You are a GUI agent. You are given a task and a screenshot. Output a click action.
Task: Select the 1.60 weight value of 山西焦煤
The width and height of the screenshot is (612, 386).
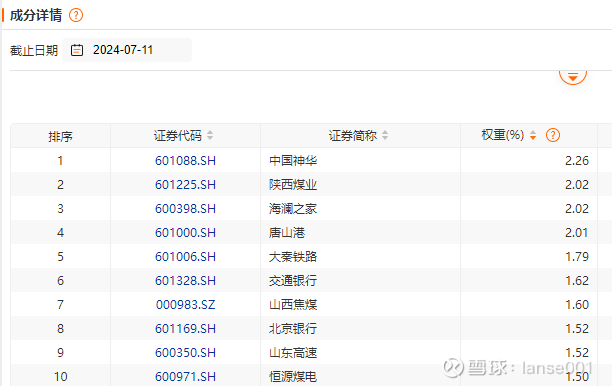(x=577, y=304)
